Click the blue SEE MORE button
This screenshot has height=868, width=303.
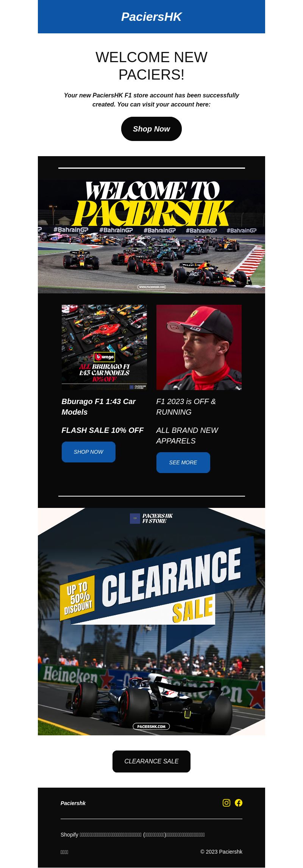[183, 462]
